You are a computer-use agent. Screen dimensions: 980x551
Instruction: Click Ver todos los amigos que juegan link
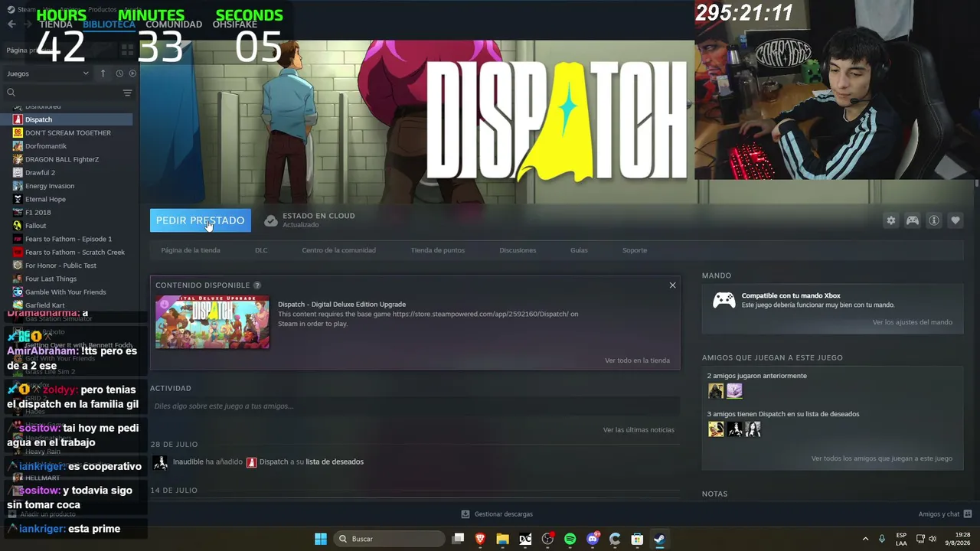pos(882,458)
